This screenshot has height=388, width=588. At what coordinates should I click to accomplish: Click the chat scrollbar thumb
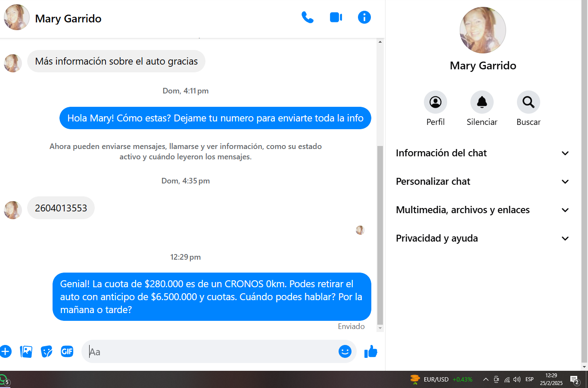click(x=380, y=235)
